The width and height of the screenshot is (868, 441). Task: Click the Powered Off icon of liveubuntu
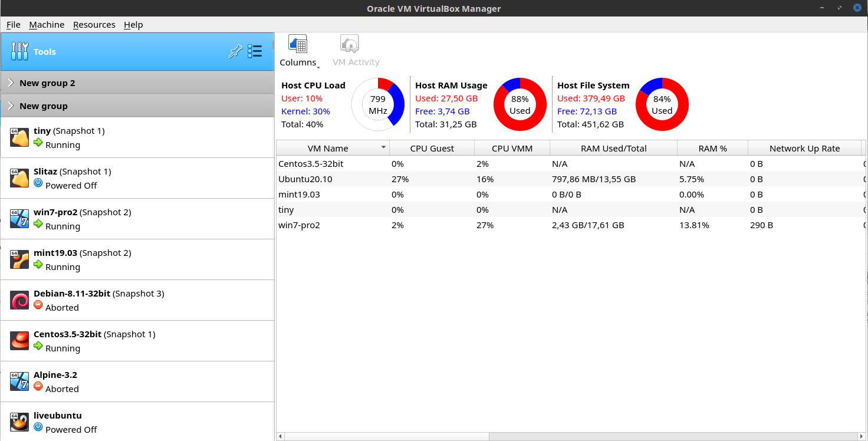(x=38, y=427)
